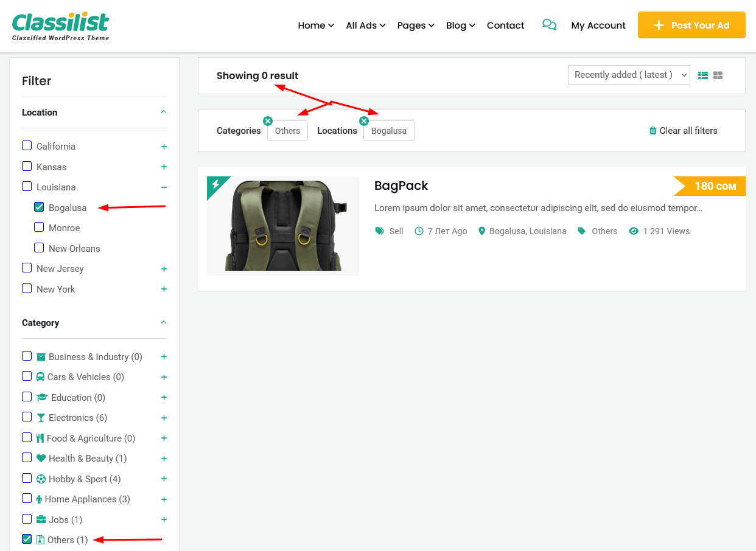Click the Business & Industry category icon
756x551 pixels.
41,357
